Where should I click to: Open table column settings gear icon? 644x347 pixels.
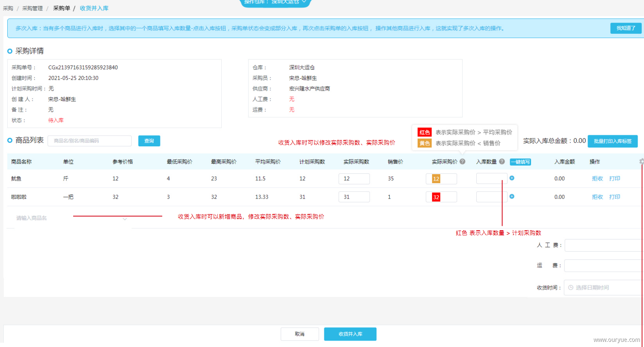(x=641, y=161)
